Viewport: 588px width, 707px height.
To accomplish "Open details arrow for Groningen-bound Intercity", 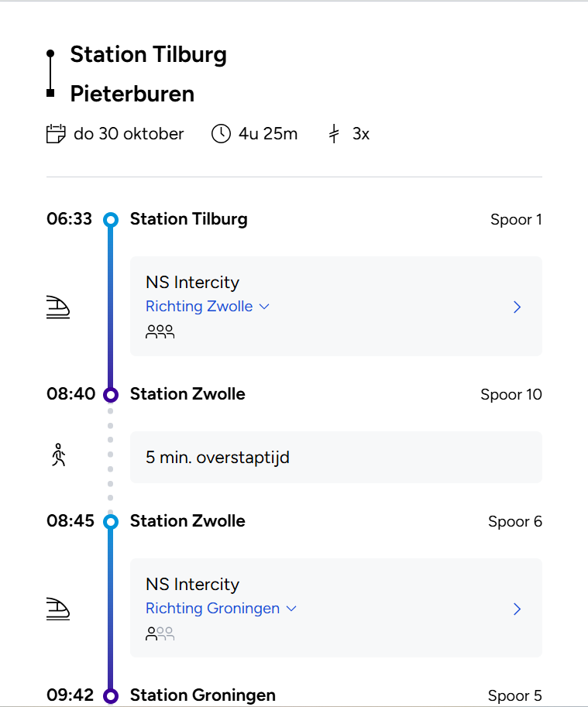I will pyautogui.click(x=518, y=609).
